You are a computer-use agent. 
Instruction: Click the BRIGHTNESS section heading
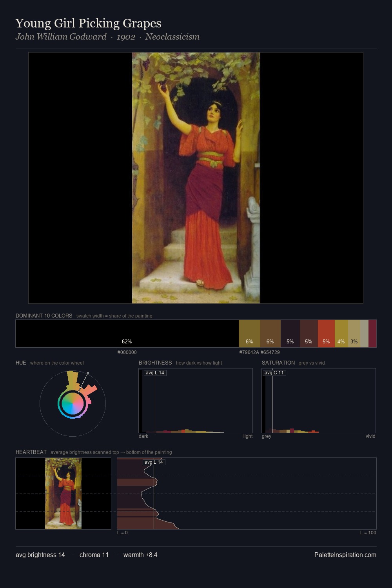coord(155,363)
